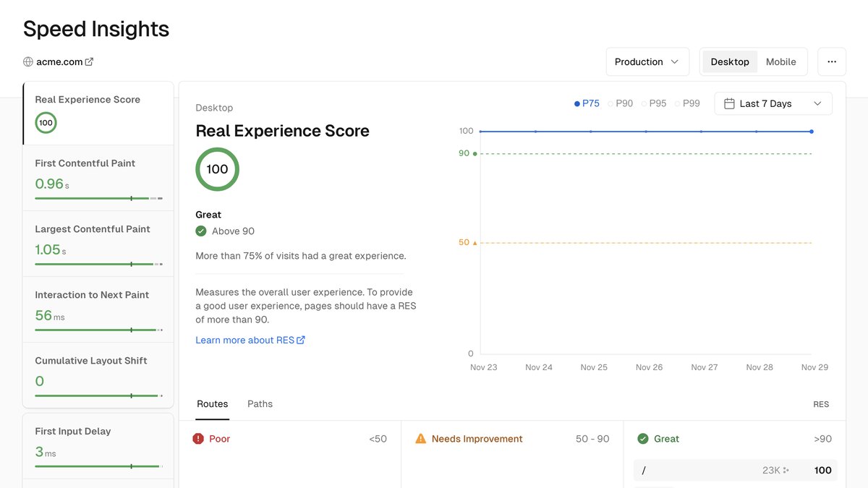
Task: Click the Speed Insights page heading
Action: click(96, 29)
